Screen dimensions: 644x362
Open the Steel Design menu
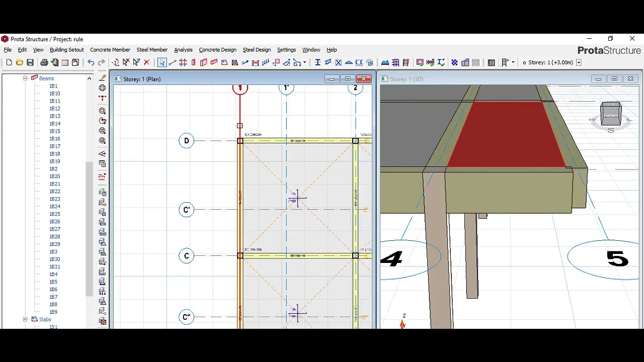click(x=257, y=50)
